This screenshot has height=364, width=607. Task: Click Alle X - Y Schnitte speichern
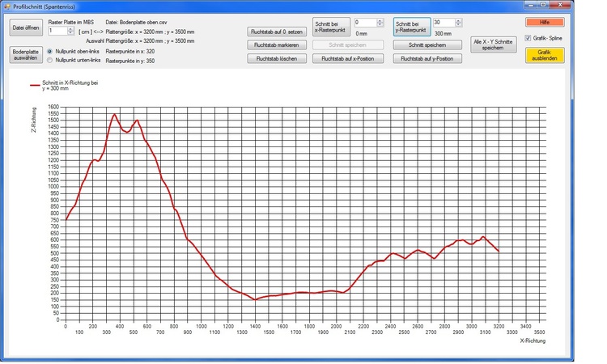(x=494, y=44)
